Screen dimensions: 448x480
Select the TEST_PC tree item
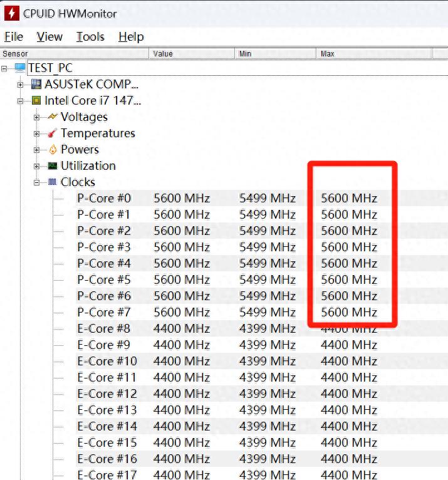coord(51,68)
